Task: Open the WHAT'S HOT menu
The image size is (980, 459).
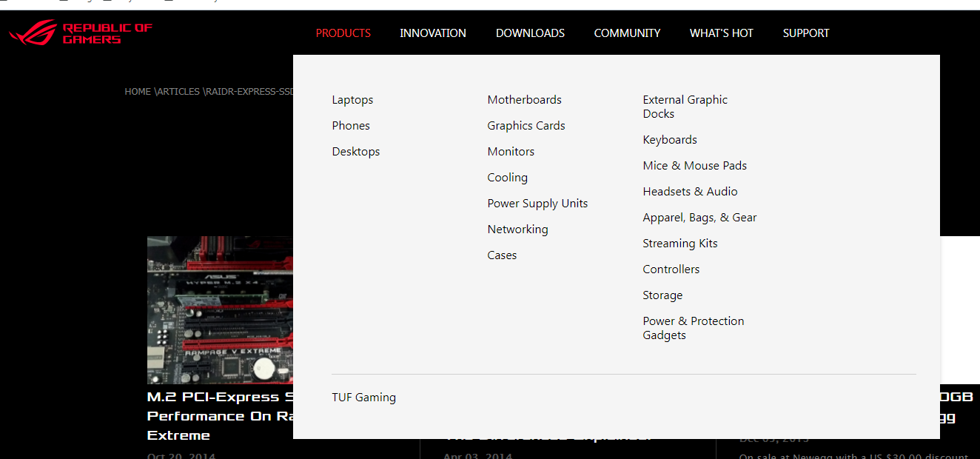Action: (722, 33)
